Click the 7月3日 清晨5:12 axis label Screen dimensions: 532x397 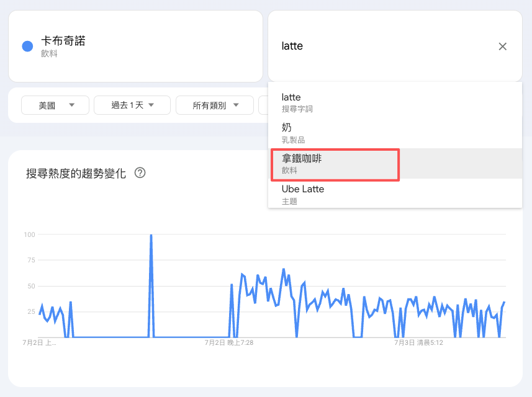[418, 343]
